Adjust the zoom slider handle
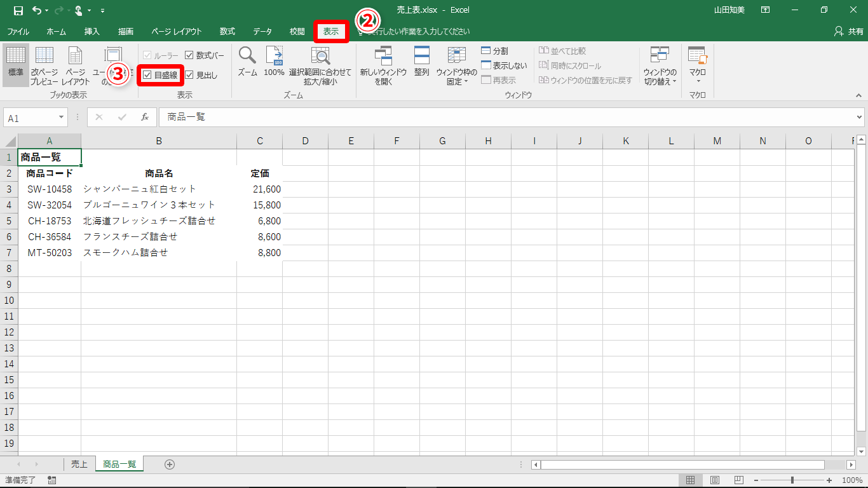This screenshot has height=488, width=868. point(792,480)
